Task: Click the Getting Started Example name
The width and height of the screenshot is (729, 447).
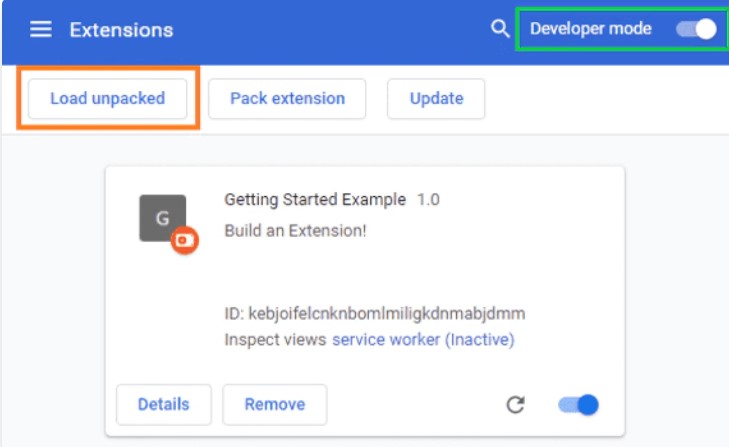Action: coord(315,200)
